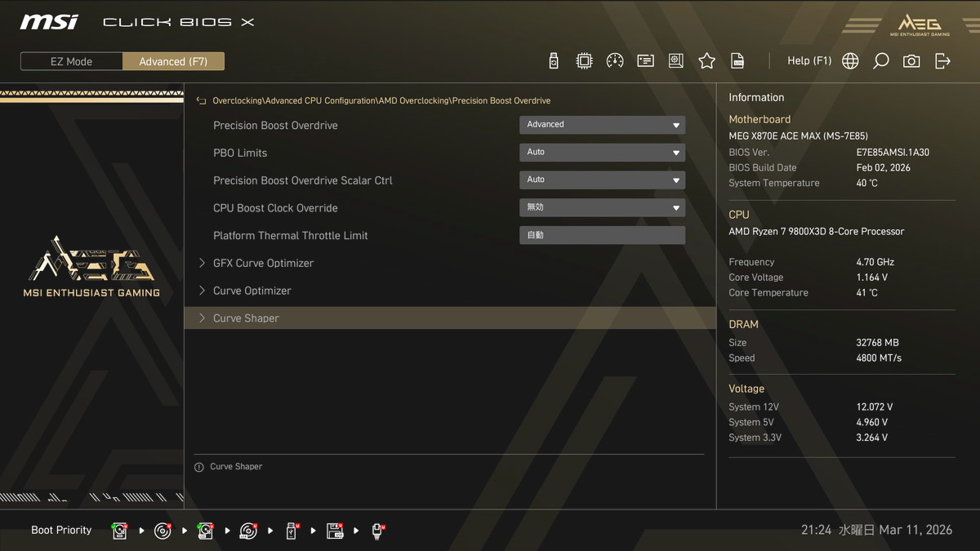The height and width of the screenshot is (551, 980).
Task: Click the Platform Thermal Throttle Limit field
Action: [x=602, y=235]
